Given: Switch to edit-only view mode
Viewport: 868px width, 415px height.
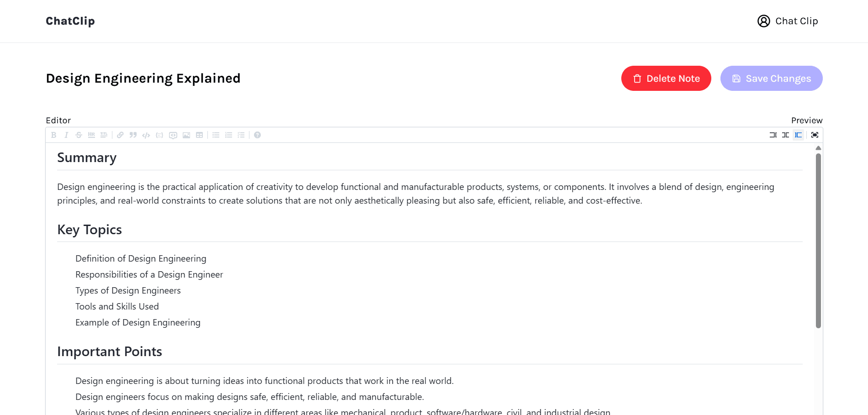Looking at the screenshot, I should click(773, 135).
